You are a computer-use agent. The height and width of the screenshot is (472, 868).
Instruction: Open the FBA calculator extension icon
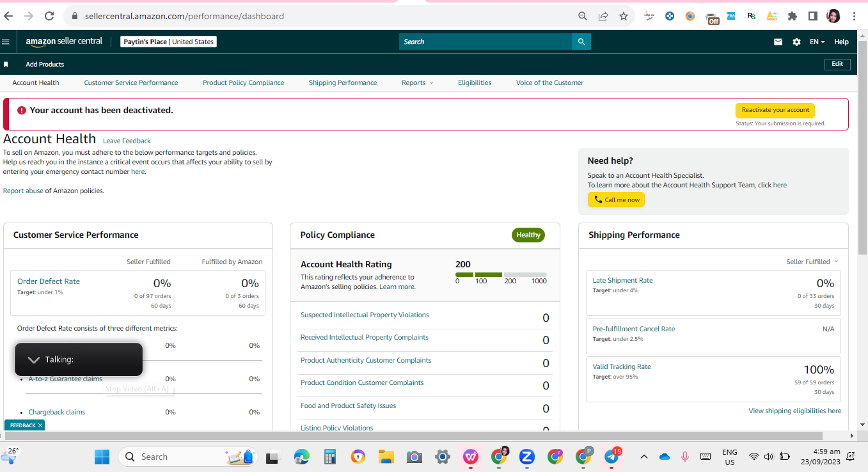731,16
